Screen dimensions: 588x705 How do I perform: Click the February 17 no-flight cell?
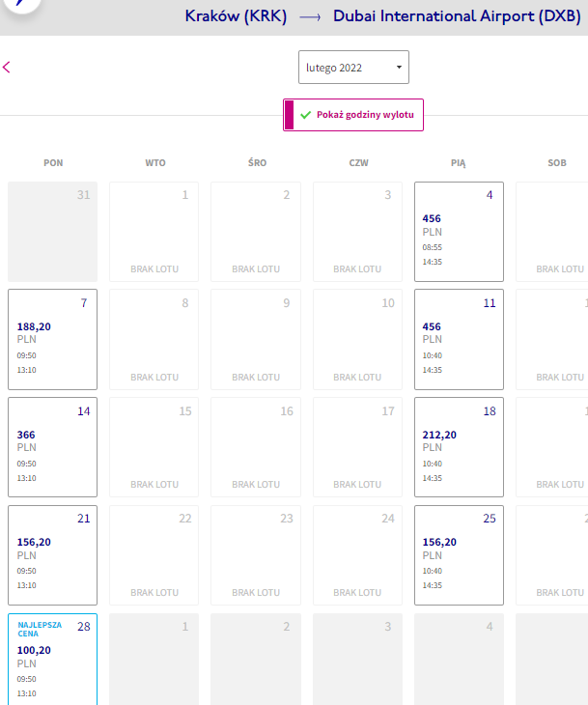tap(357, 447)
